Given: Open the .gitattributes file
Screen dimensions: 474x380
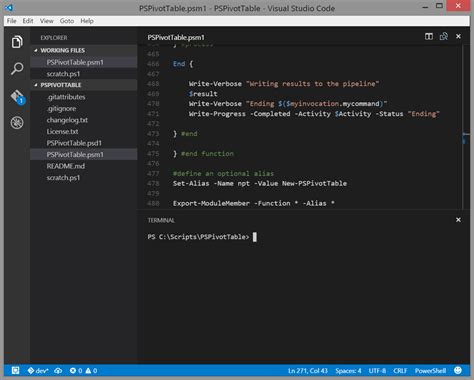Looking at the screenshot, I should click(84, 97).
